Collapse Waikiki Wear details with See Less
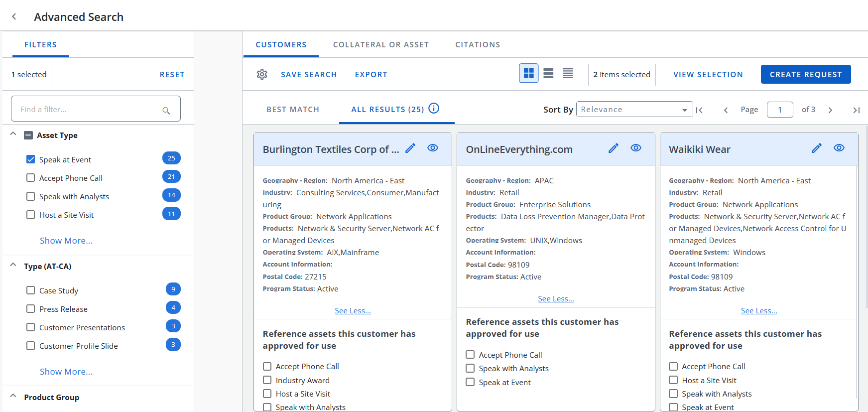The height and width of the screenshot is (412, 868). (x=759, y=311)
